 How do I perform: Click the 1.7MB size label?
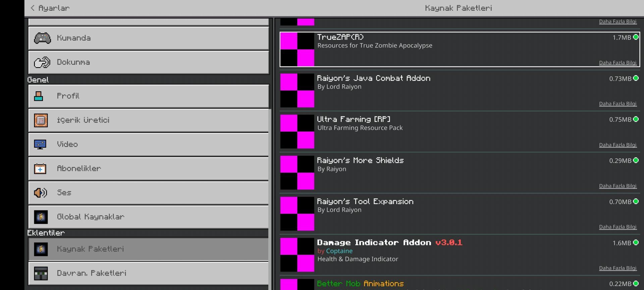(x=622, y=37)
